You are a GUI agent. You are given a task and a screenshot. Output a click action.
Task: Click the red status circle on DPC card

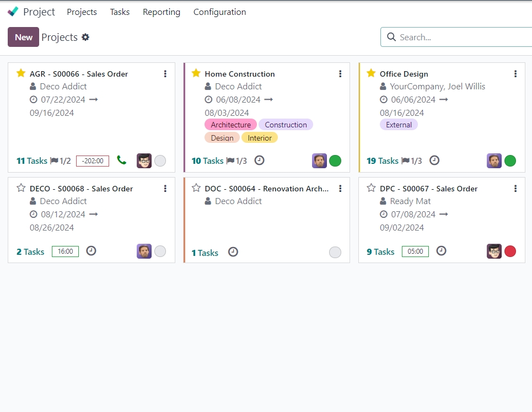pyautogui.click(x=510, y=252)
